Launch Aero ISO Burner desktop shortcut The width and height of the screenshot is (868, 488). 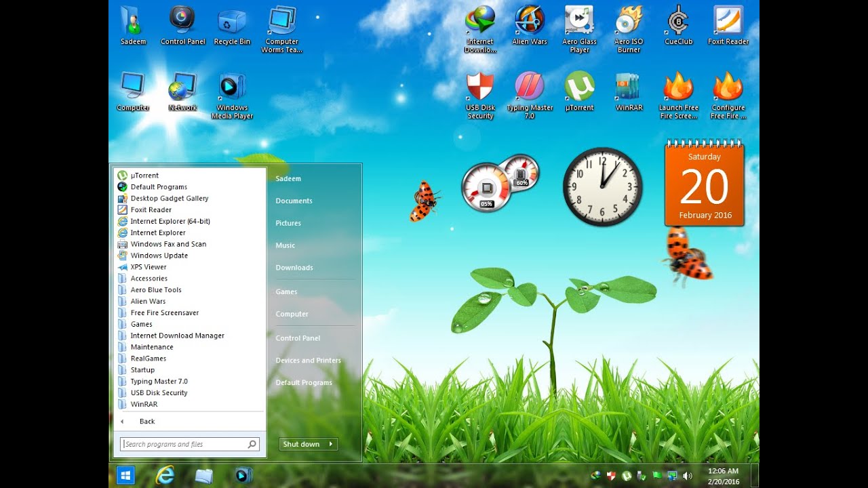(x=629, y=30)
